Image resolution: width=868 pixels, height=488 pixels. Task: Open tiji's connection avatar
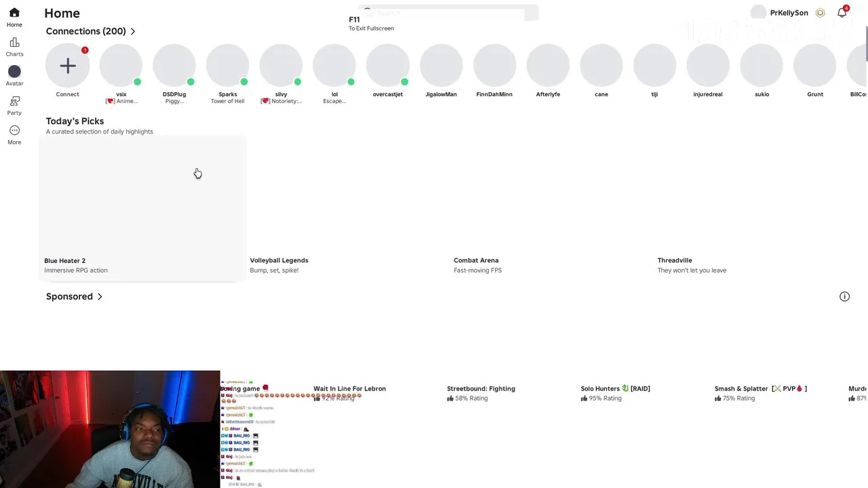pos(654,66)
